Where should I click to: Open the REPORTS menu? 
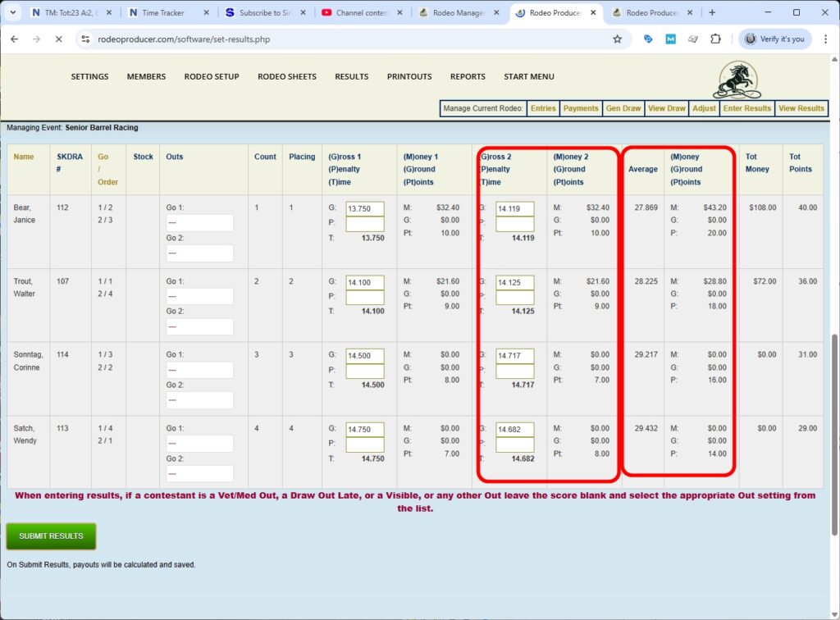[468, 76]
